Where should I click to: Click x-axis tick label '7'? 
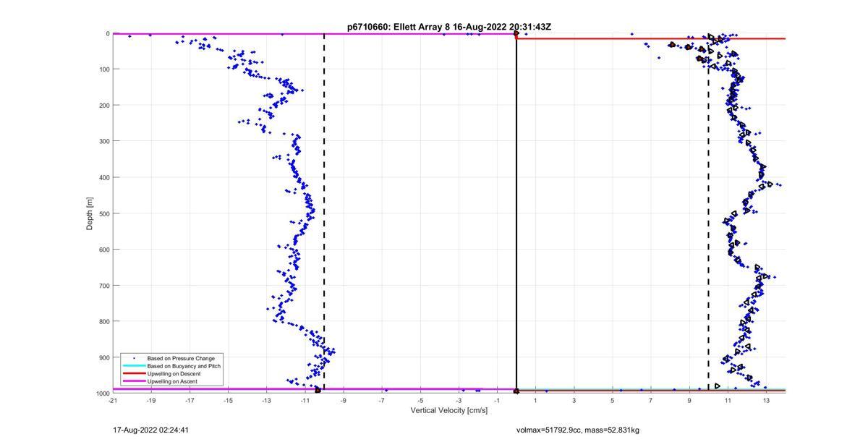pos(650,401)
